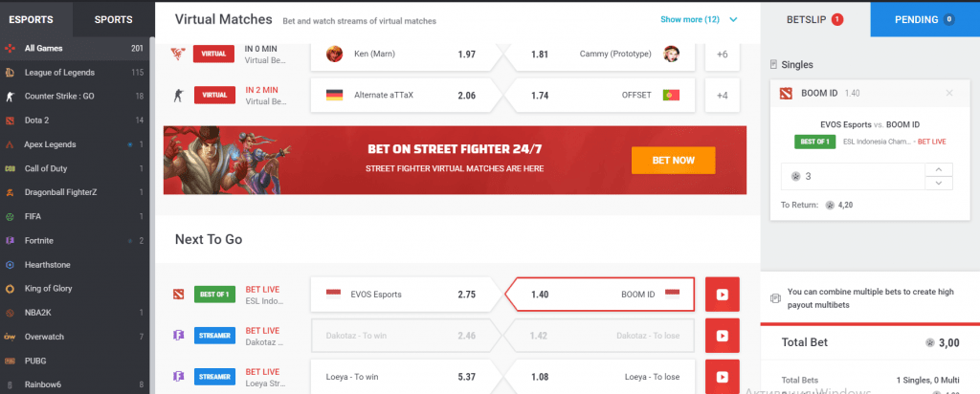980x394 pixels.
Task: Increase the bet amount with up arrow
Action: click(939, 170)
